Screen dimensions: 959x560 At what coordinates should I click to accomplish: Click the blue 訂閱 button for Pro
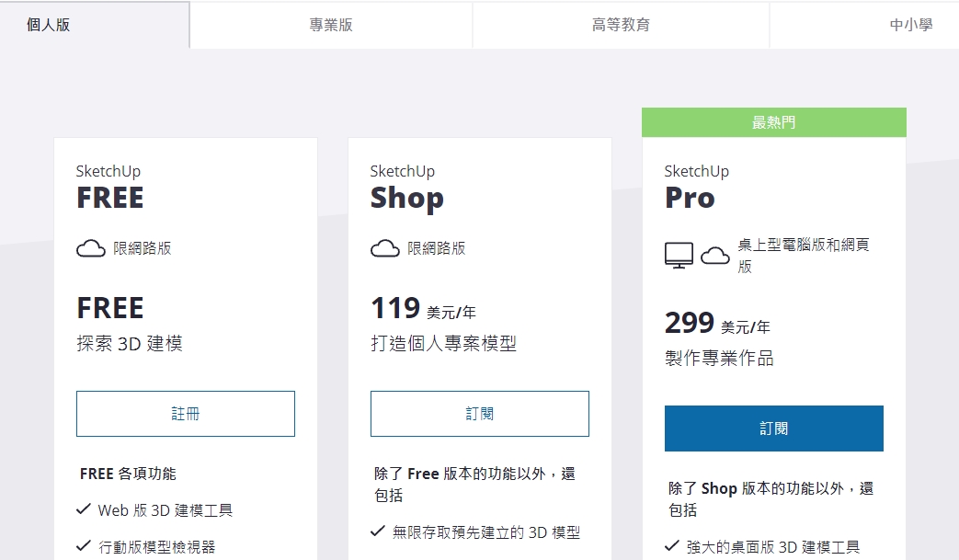[x=773, y=429]
